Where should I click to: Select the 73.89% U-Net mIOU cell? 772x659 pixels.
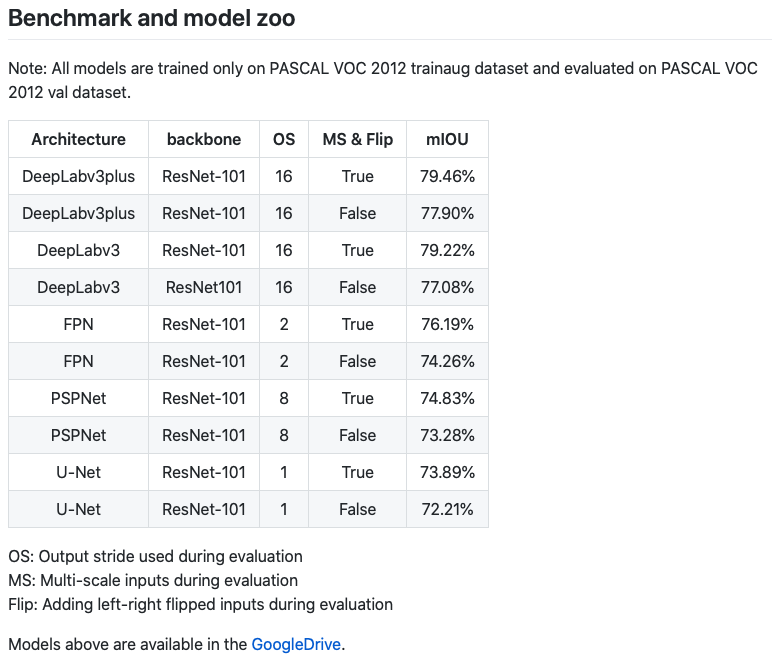[447, 472]
